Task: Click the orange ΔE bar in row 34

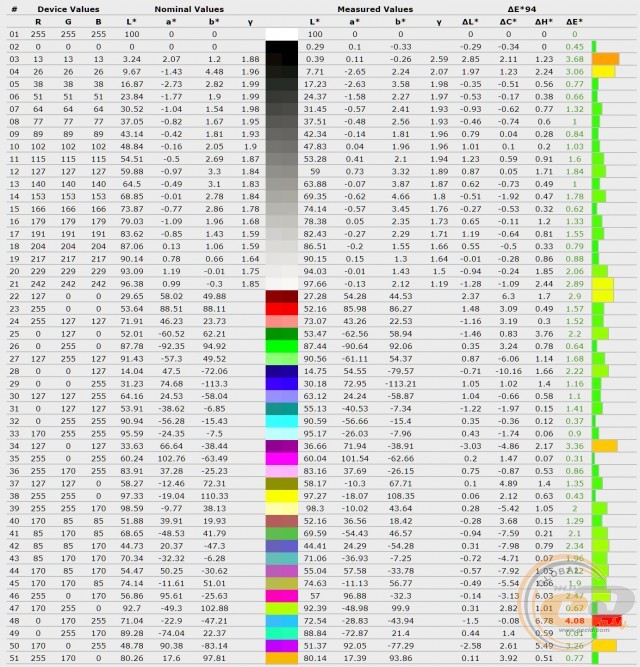Action: [605, 446]
